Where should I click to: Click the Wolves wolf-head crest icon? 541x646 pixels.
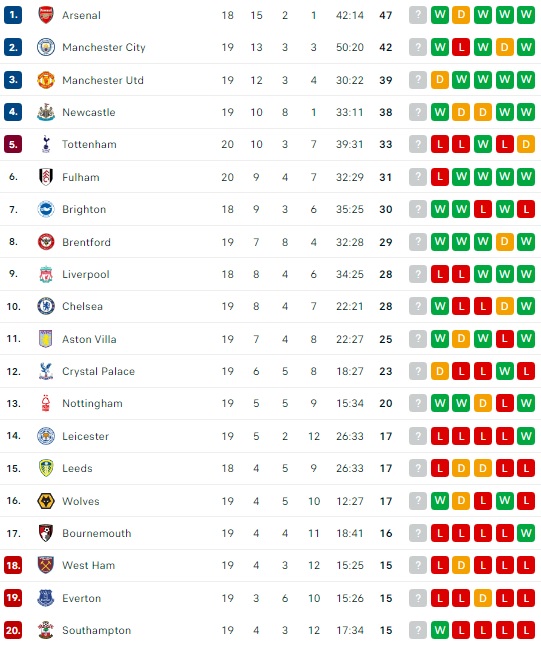tap(46, 501)
